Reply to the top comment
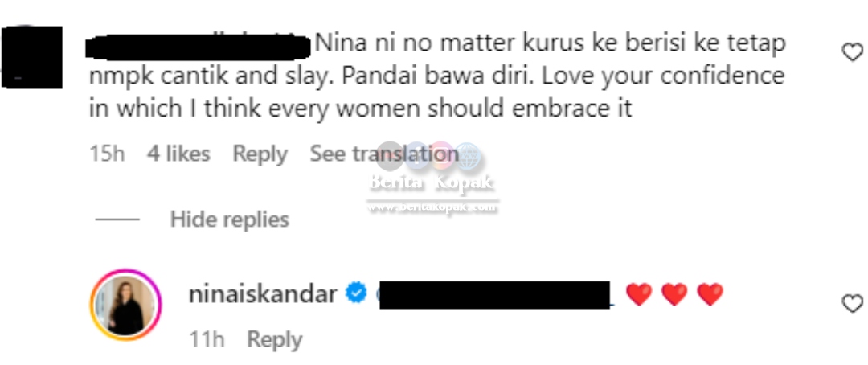Screen dimensions: 868x365 pyautogui.click(x=260, y=154)
